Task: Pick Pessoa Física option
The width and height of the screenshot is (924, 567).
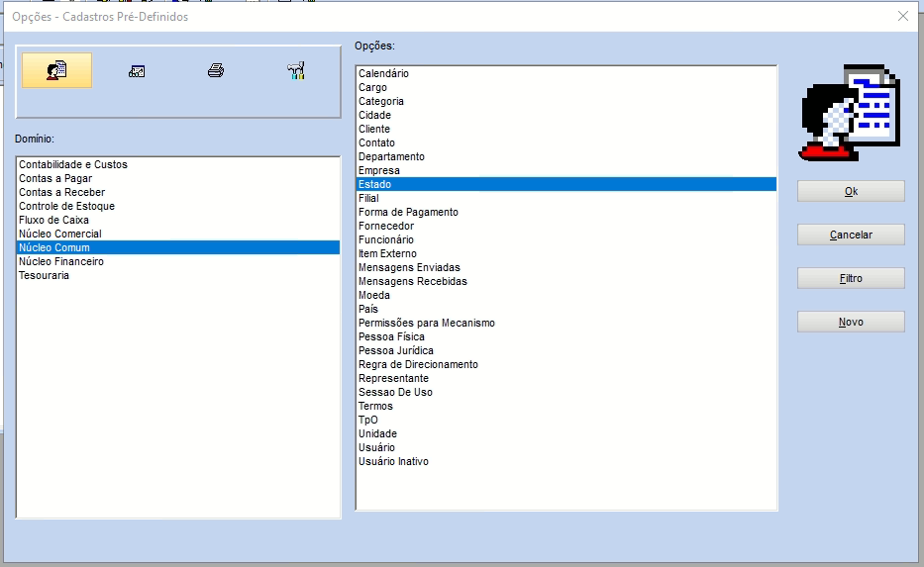Action: pos(566,336)
